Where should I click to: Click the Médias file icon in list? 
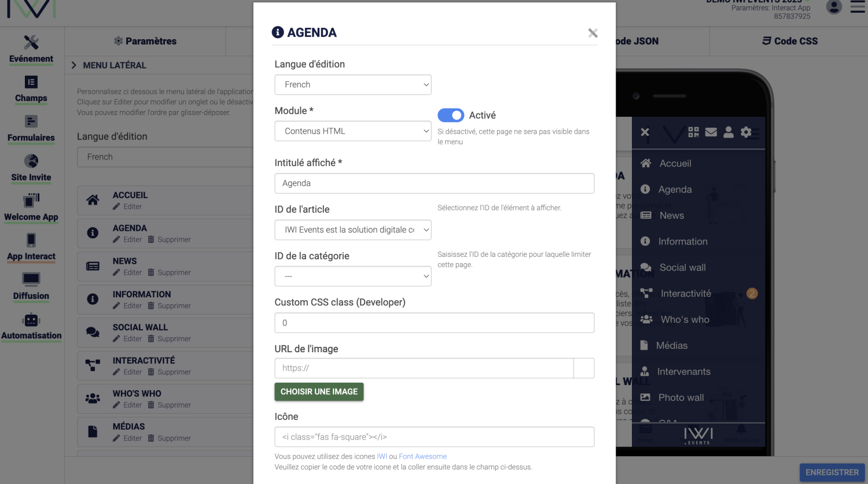click(93, 431)
